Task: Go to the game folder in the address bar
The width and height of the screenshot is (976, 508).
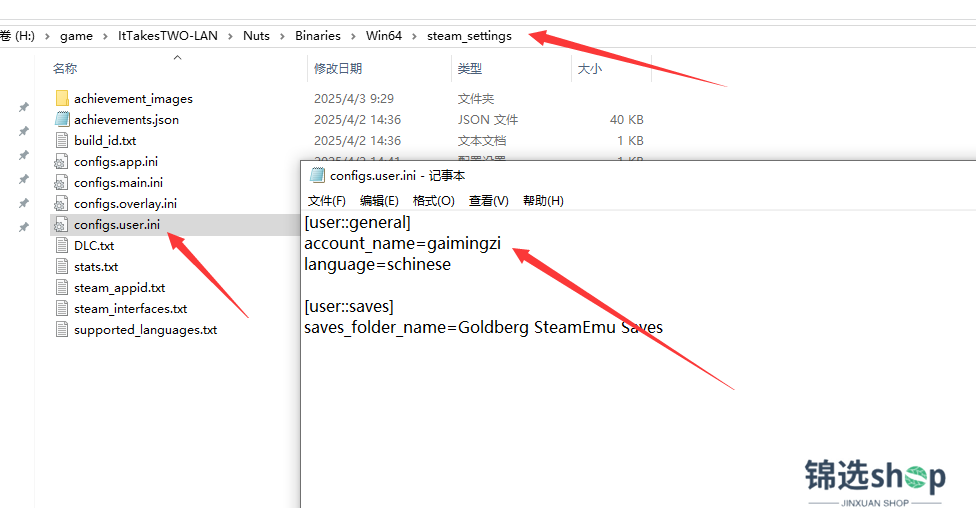Action: point(76,36)
